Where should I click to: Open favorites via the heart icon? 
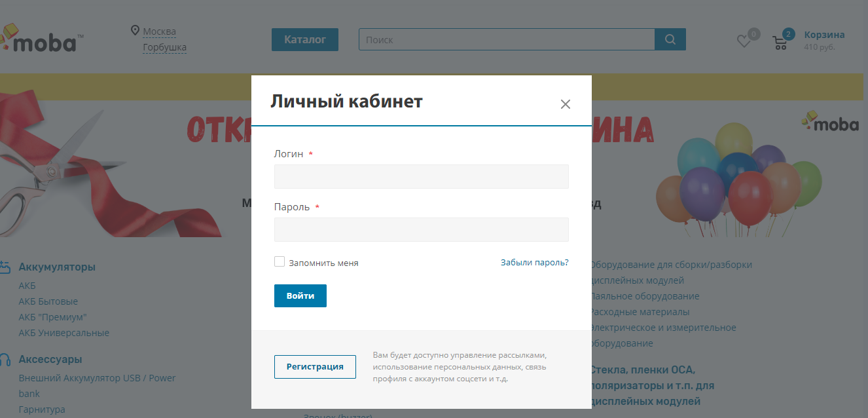744,41
